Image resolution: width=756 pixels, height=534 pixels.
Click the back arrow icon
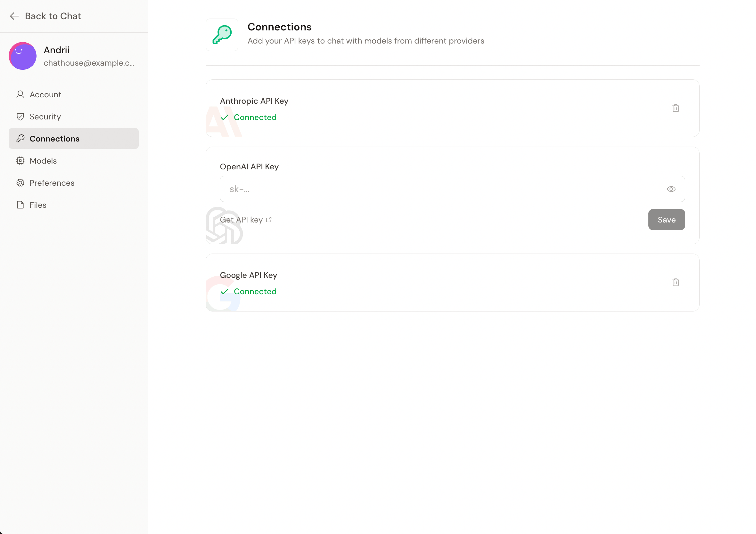click(14, 16)
